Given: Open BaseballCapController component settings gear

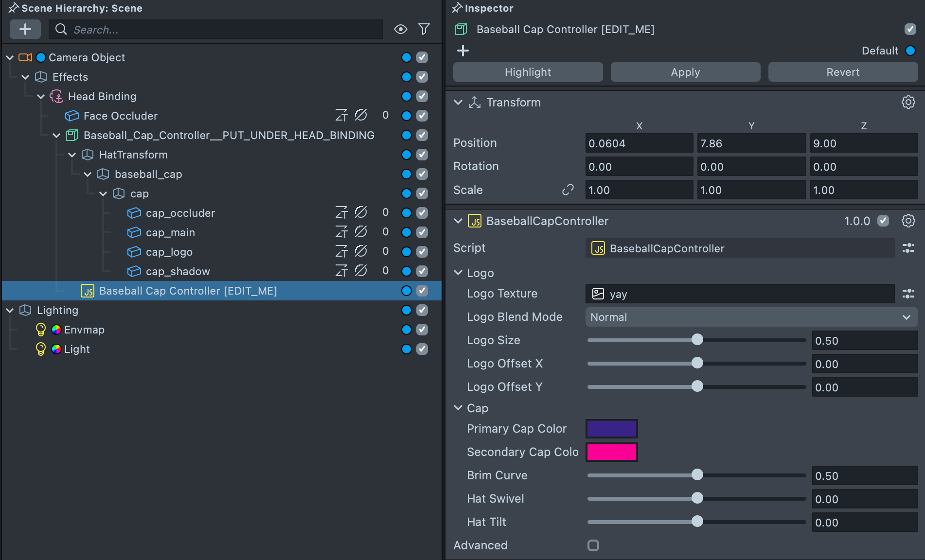Looking at the screenshot, I should [908, 221].
